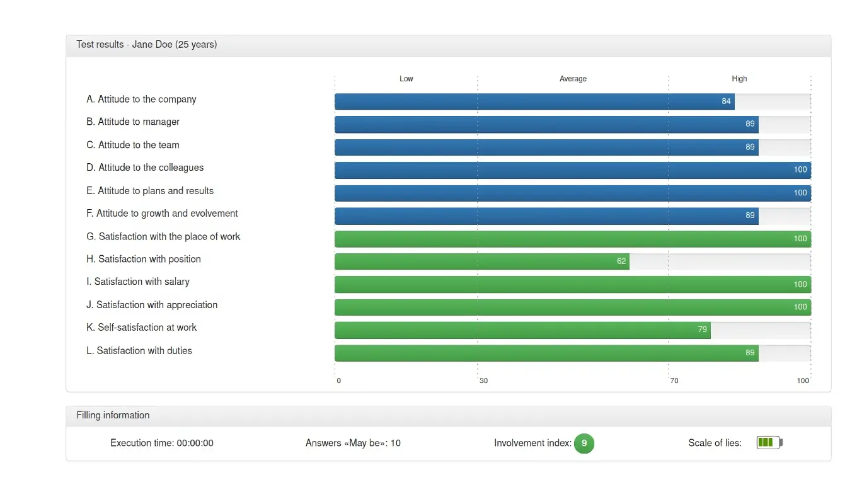857x504 pixels.
Task: Select the Attitude to the colleagues bar
Action: [x=572, y=170]
